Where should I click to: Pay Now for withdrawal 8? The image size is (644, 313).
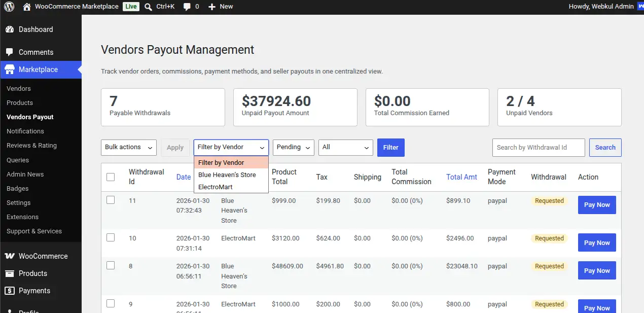pyautogui.click(x=597, y=270)
